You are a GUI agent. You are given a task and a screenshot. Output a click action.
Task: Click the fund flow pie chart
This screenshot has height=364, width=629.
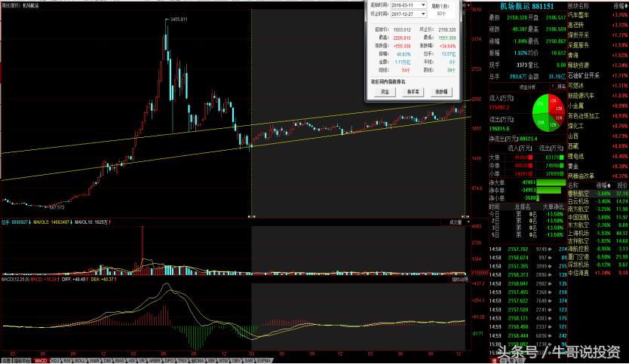[x=548, y=112]
